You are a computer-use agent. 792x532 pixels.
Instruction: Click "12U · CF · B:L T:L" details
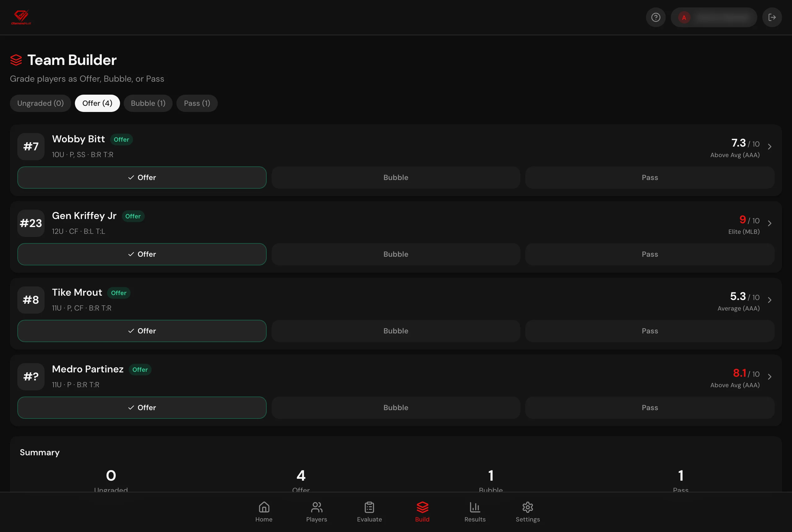point(78,231)
